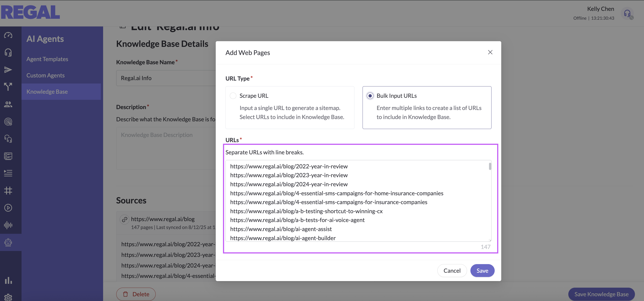644x301 pixels.
Task: Open the paper-plane campaigns icon in sidebar
Action: pos(8,70)
